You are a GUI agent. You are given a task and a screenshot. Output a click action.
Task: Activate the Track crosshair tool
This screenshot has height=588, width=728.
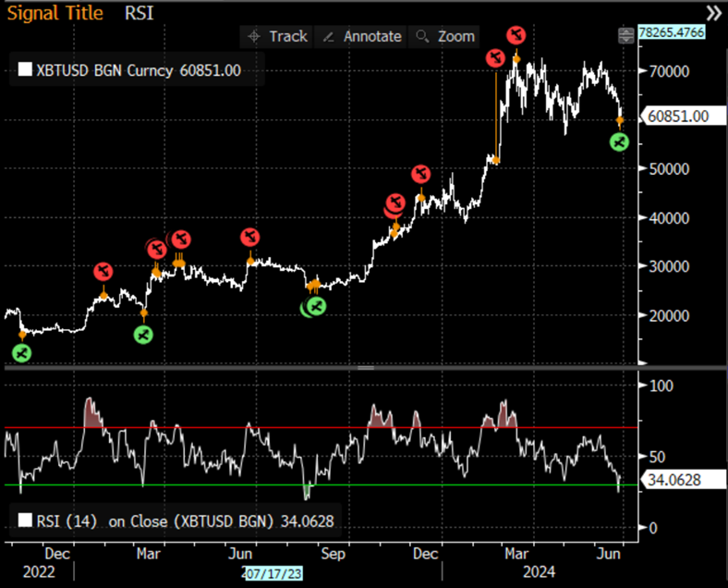point(277,36)
